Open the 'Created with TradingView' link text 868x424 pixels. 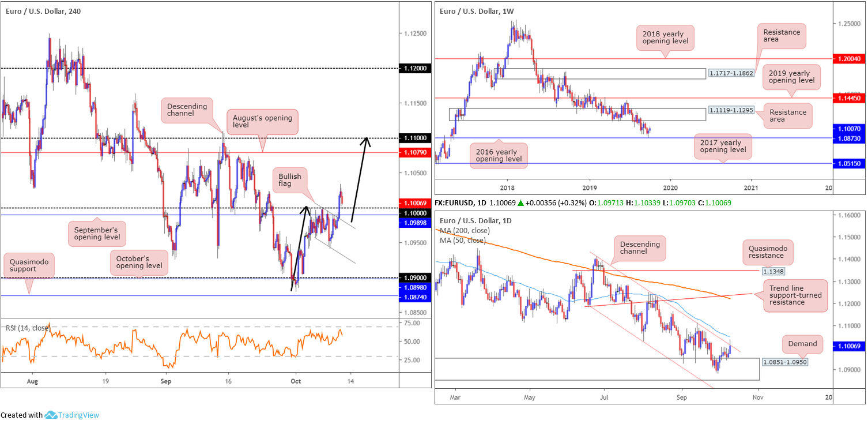pos(50,415)
